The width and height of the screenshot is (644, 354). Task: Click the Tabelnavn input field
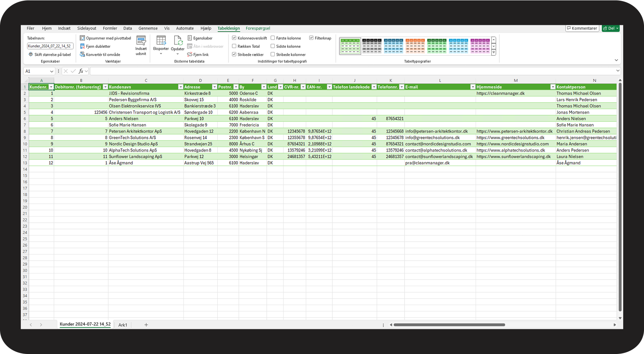point(50,46)
